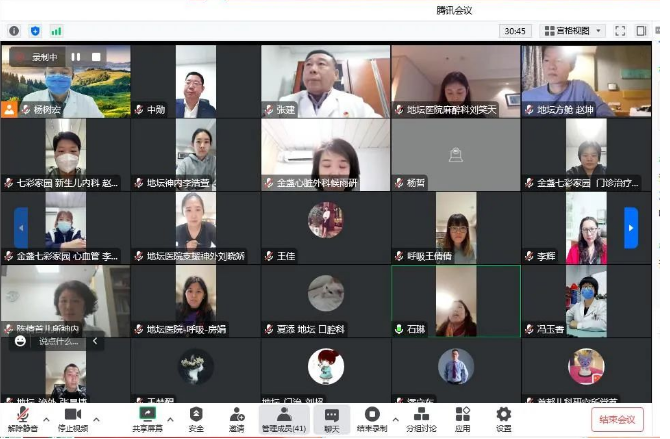Open the chat (聊天) panel
The image size is (670, 439).
click(331, 418)
